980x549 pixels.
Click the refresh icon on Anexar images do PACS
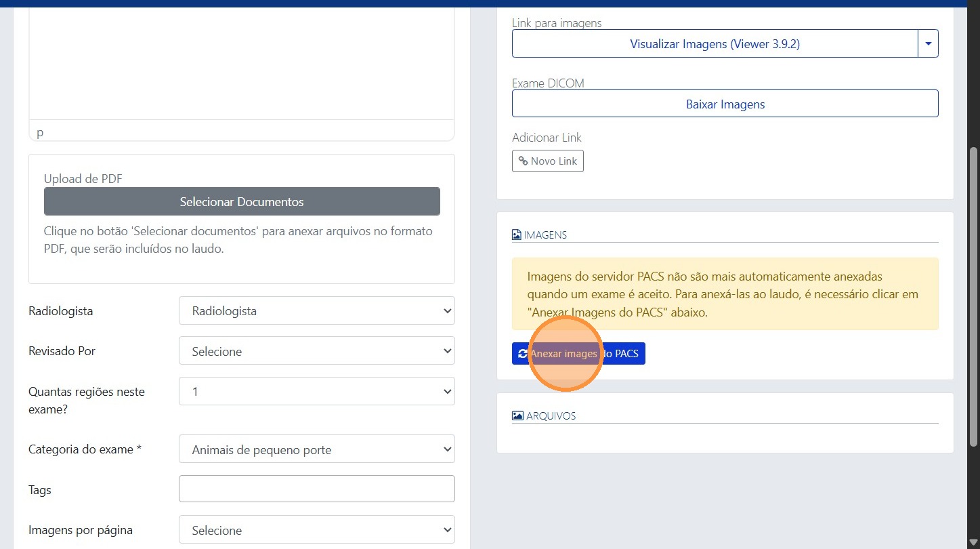pyautogui.click(x=522, y=353)
